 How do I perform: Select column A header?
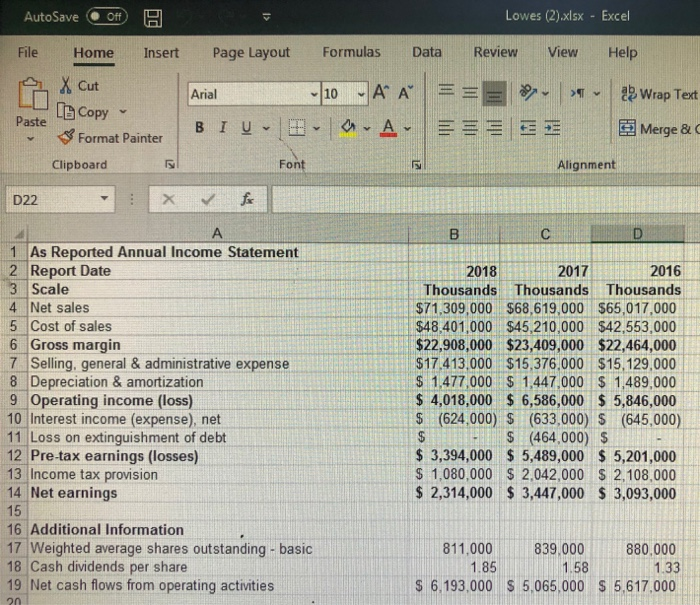[218, 233]
